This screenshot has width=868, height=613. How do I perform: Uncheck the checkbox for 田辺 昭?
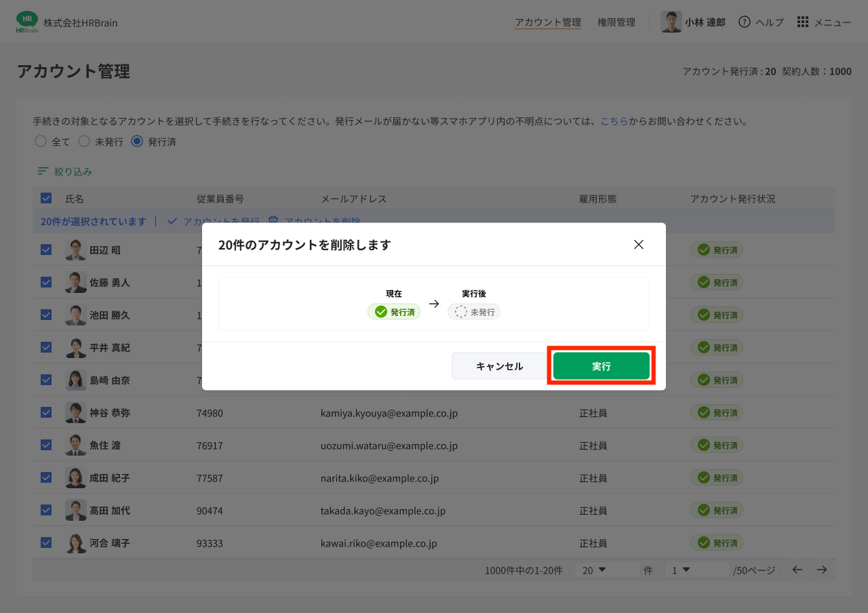(x=46, y=250)
